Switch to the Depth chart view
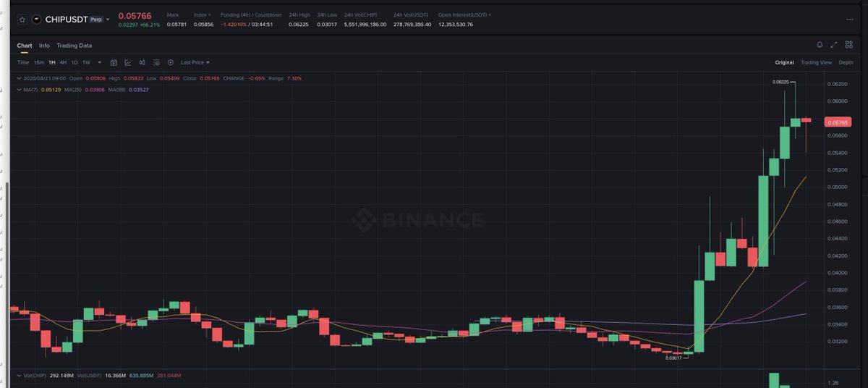This screenshot has width=868, height=388. (x=846, y=63)
